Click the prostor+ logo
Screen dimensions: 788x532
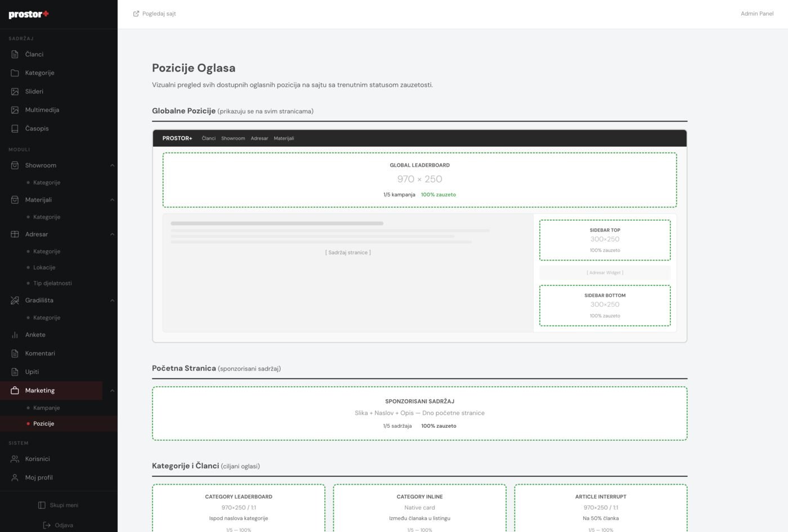coord(29,14)
